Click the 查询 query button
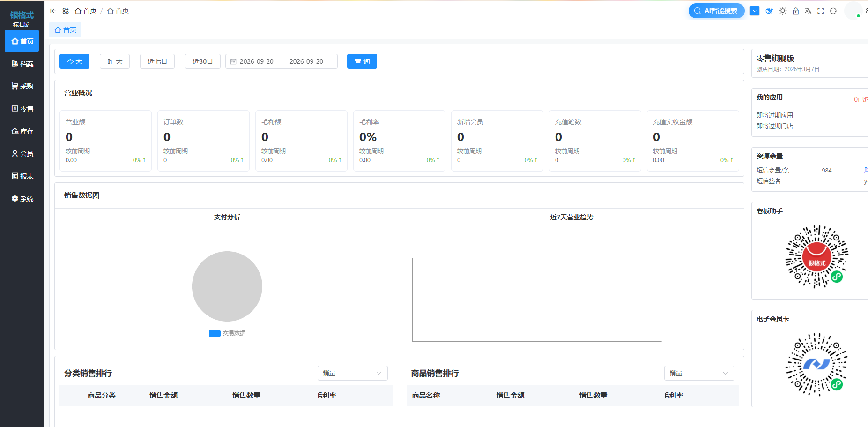The image size is (868, 427). (x=362, y=61)
